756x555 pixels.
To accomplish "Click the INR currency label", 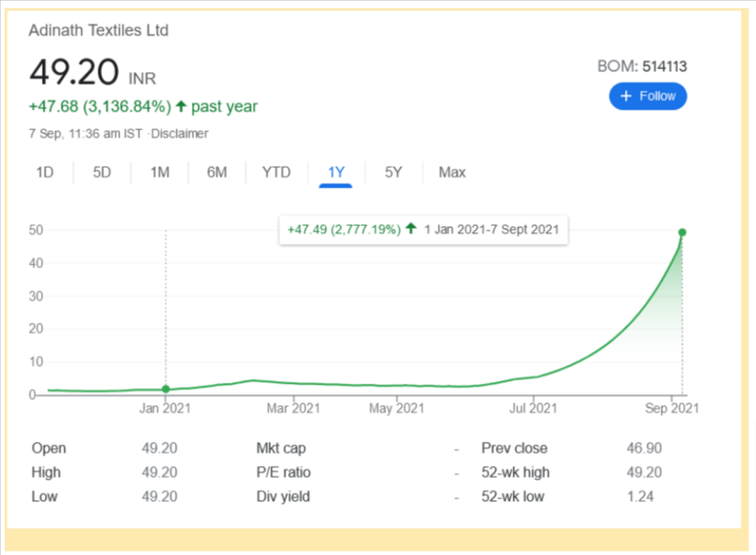I will click(x=142, y=79).
